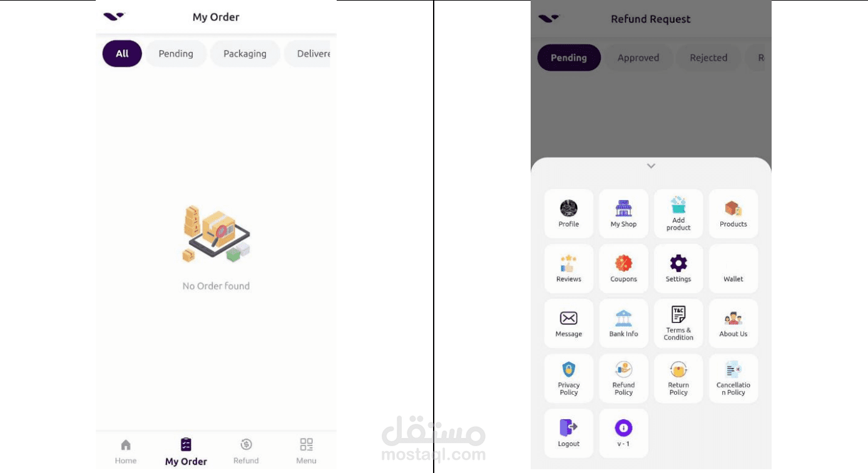This screenshot has width=868, height=473.
Task: Select the Packaging order filter
Action: (245, 54)
